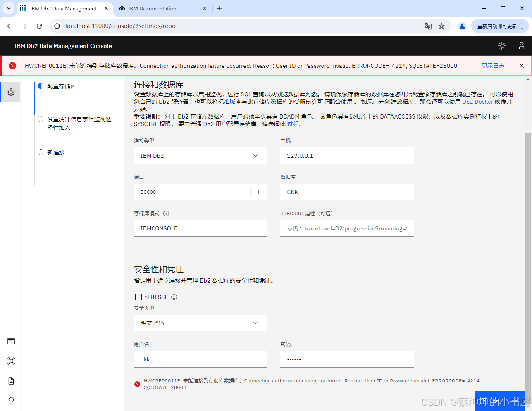Image resolution: width=532 pixels, height=411 pixels.
Task: Open the lightbulb help sidebar icon
Action: click(x=11, y=401)
